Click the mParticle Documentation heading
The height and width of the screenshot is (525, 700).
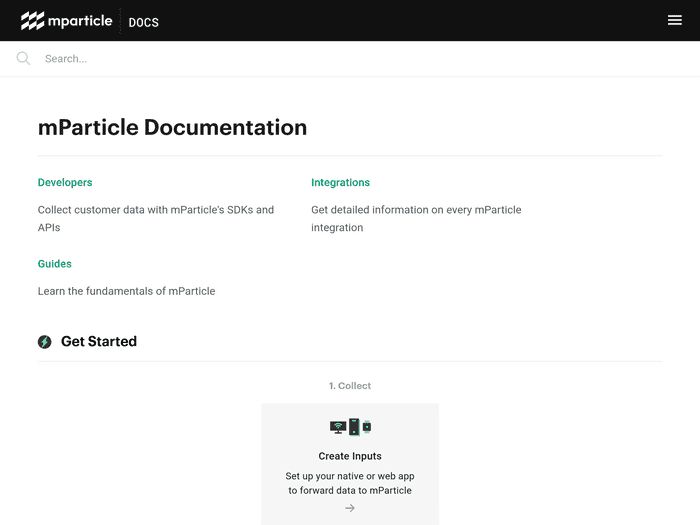coord(172,127)
